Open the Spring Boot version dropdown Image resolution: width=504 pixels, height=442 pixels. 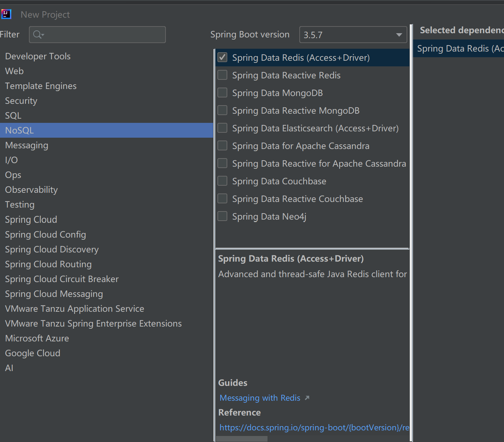[x=353, y=35]
